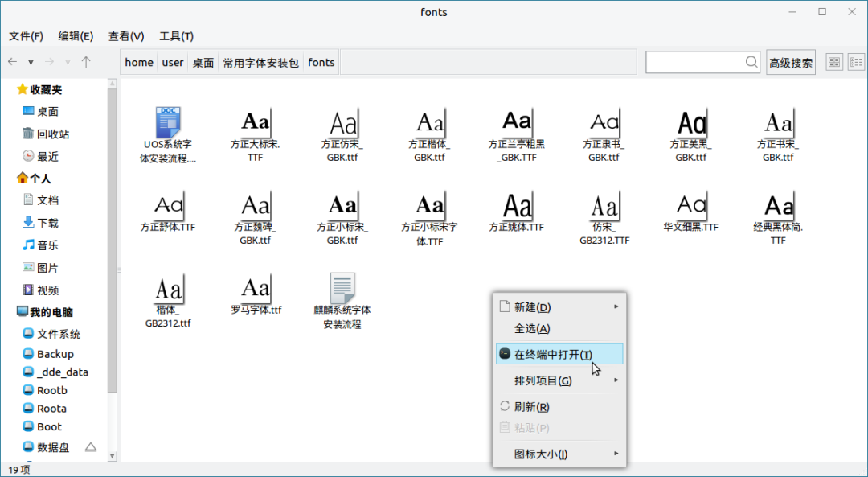This screenshot has height=477, width=868.
Task: Open the forward history dropdown arrow
Action: 68,62
